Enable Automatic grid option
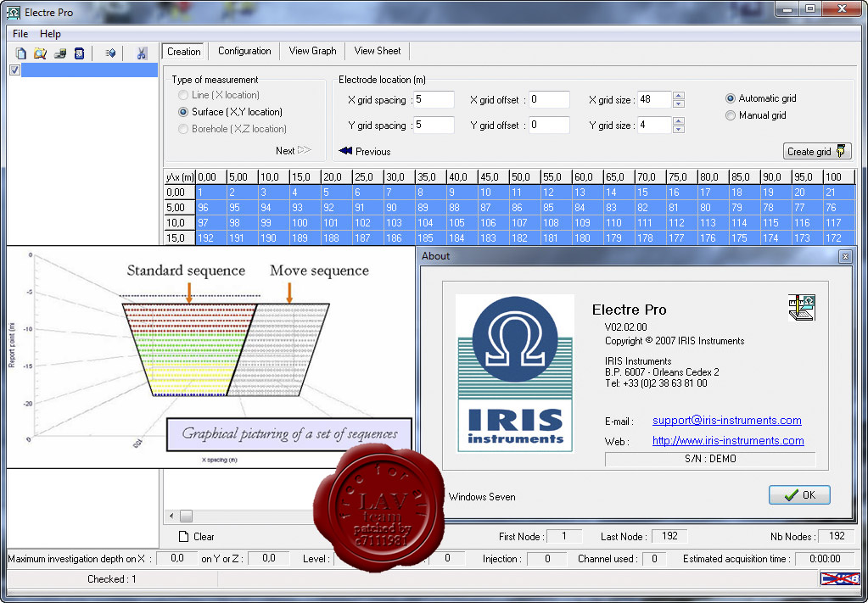This screenshot has height=603, width=868. click(731, 98)
